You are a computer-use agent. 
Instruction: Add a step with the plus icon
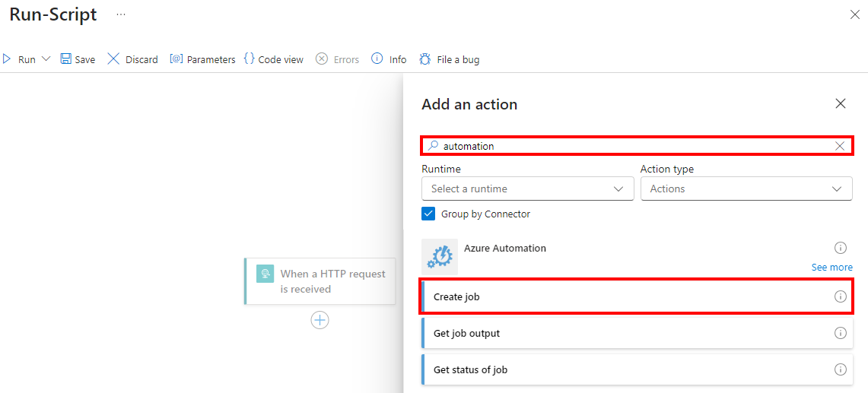[x=320, y=321]
